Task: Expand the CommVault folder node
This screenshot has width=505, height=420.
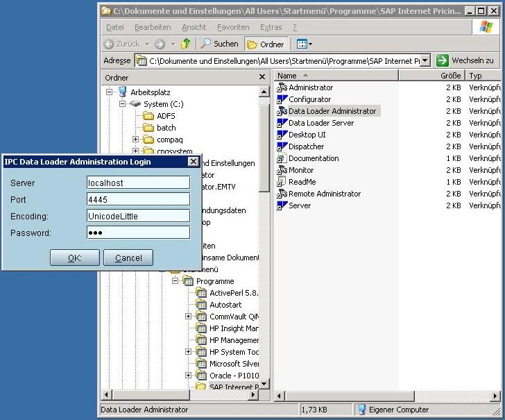Action: tap(189, 316)
